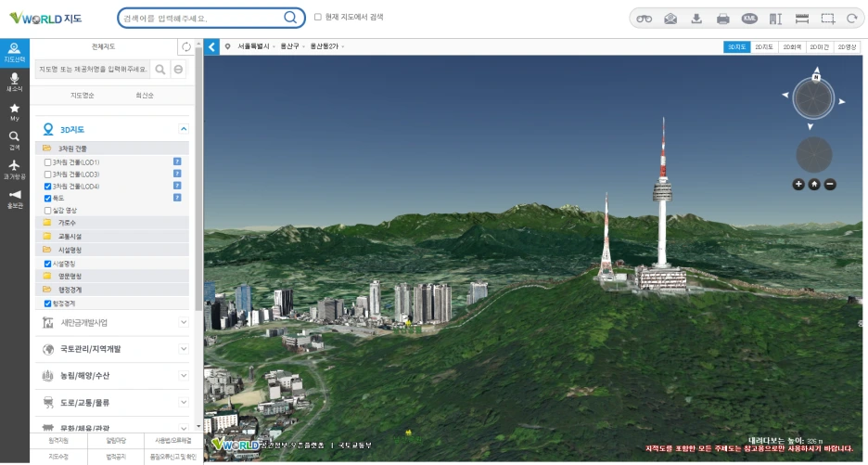Viewport: 868px width, 465px height.
Task: Enable the 실감 영상 checkbox
Action: click(47, 211)
